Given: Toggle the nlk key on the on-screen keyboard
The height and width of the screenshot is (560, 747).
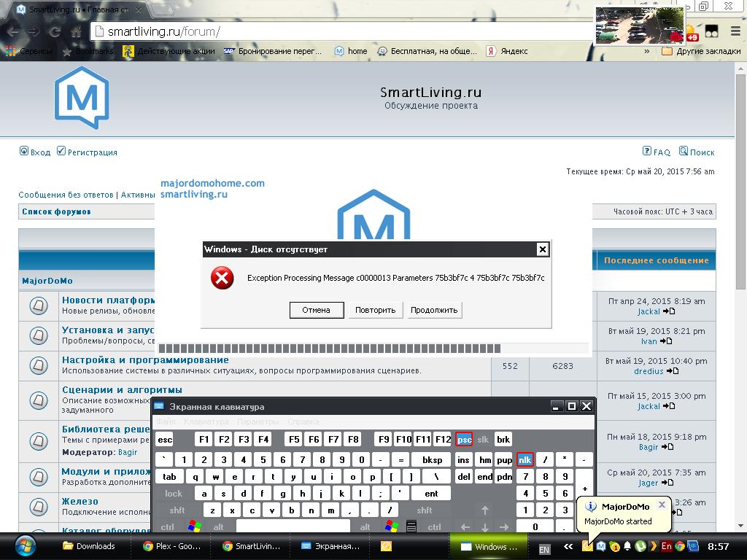Looking at the screenshot, I should [525, 459].
